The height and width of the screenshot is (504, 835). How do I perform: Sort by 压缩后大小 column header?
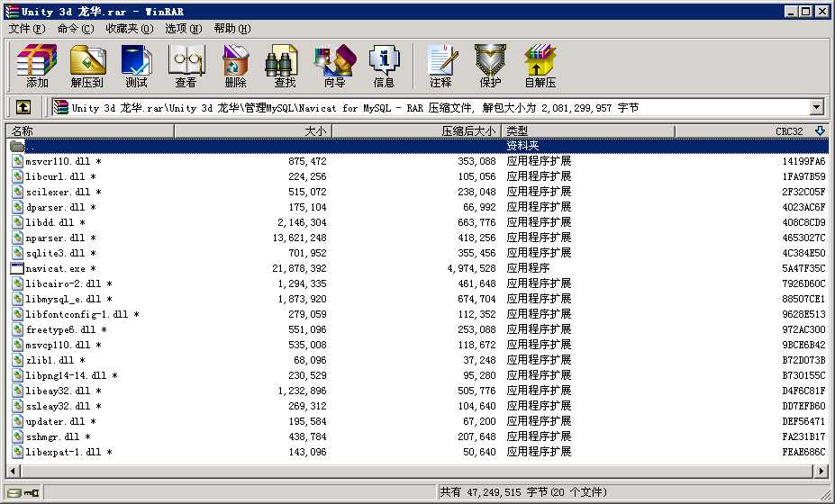416,130
